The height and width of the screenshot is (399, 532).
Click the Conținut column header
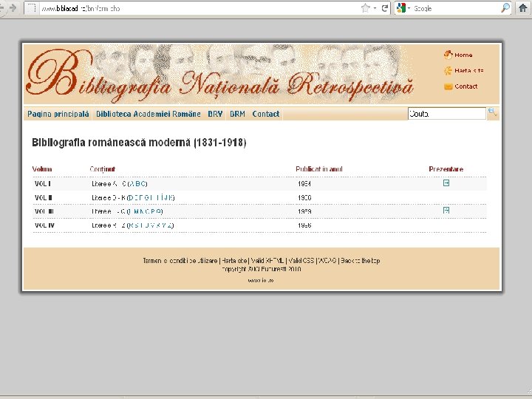point(103,169)
